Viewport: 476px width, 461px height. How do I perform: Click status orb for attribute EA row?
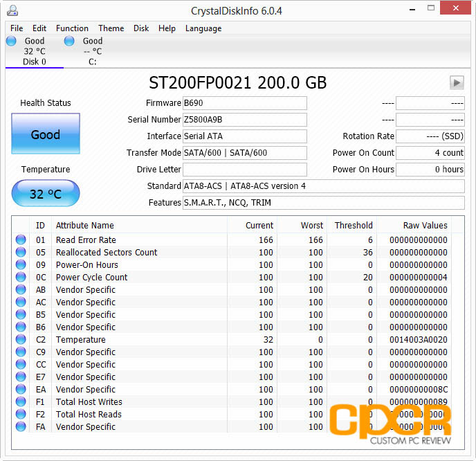[21, 389]
